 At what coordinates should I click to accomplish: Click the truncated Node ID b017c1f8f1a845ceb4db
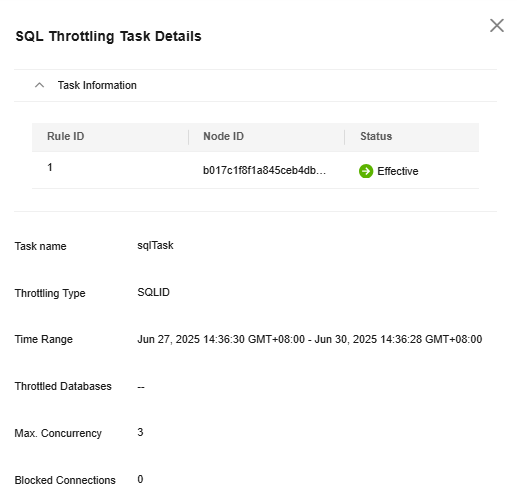tap(264, 170)
